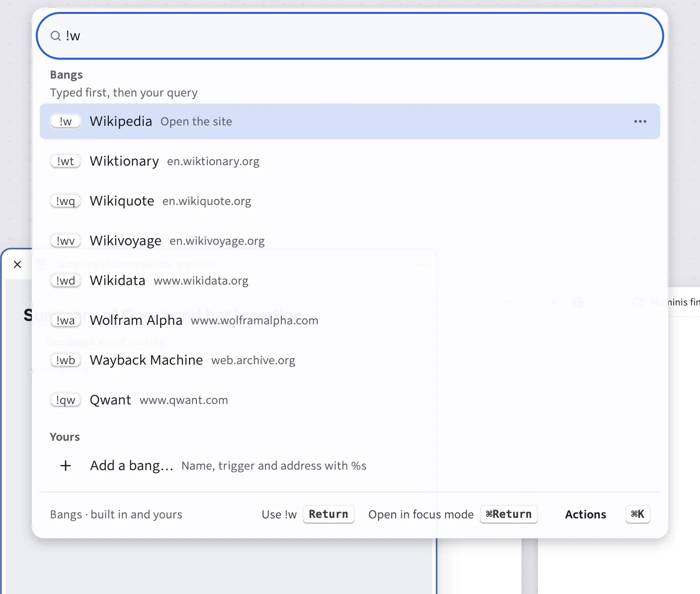Screen dimensions: 700x594
Task: Click the !wb trigger badge
Action: [x=66, y=360]
